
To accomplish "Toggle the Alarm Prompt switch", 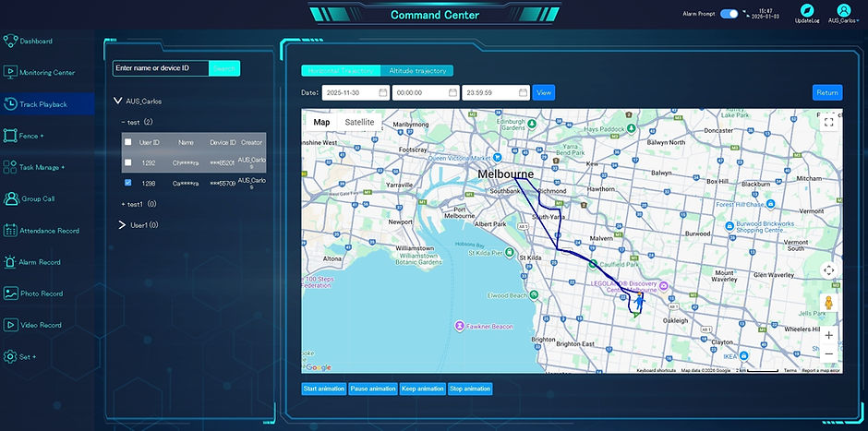I will 729,14.
